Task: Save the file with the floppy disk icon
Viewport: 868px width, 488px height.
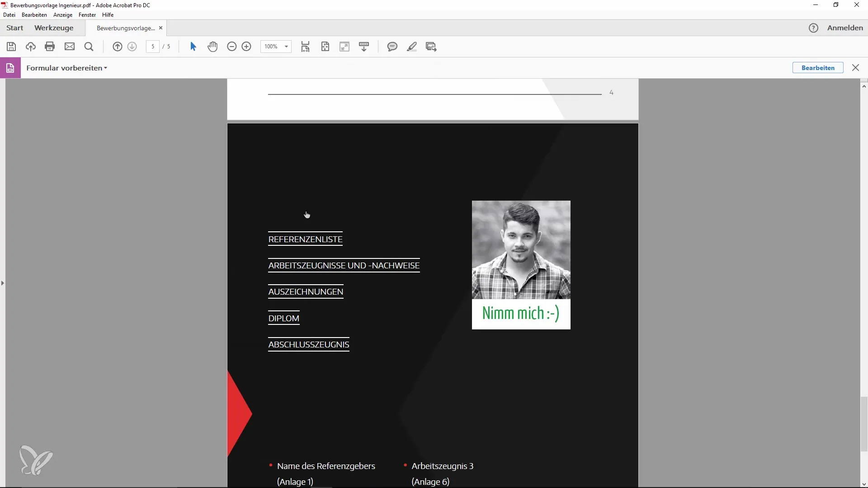Action: coord(11,47)
